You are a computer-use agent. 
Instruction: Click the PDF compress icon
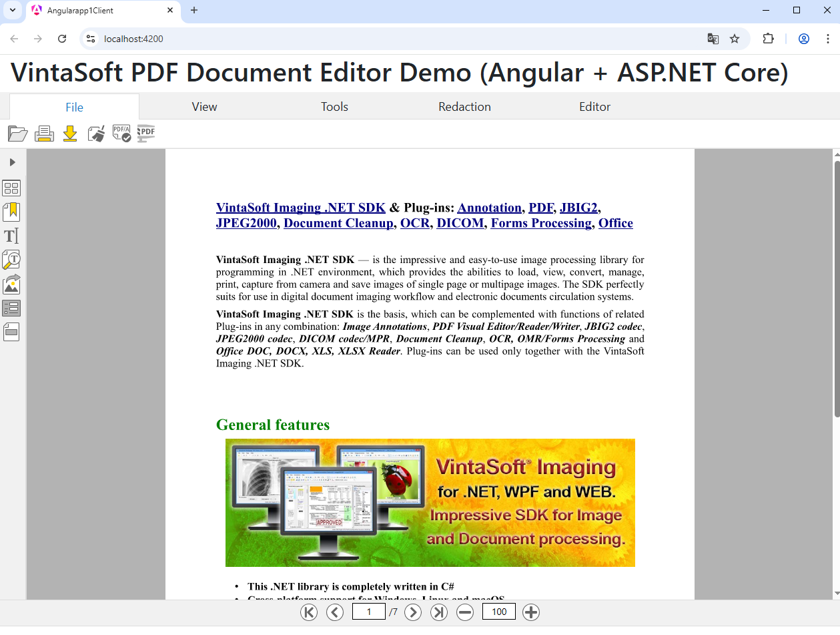146,134
